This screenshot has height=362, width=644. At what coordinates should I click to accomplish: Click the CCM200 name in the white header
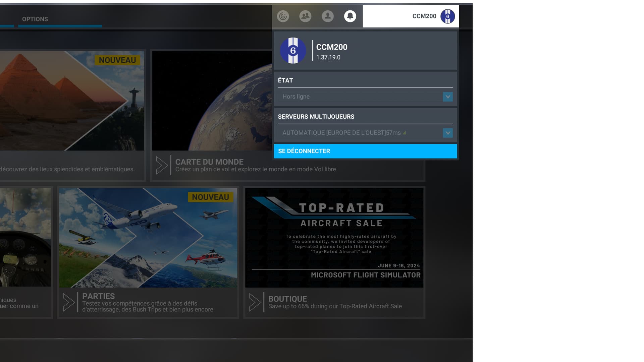424,16
